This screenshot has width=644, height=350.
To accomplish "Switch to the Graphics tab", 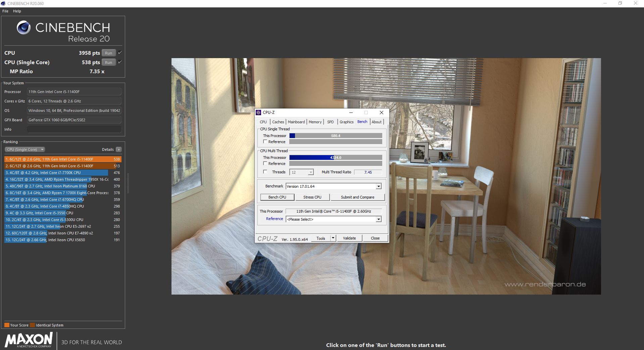I will coord(346,122).
